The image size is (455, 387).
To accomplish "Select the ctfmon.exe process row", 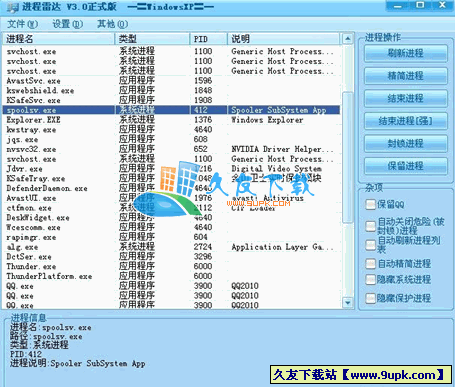I will click(x=171, y=208).
